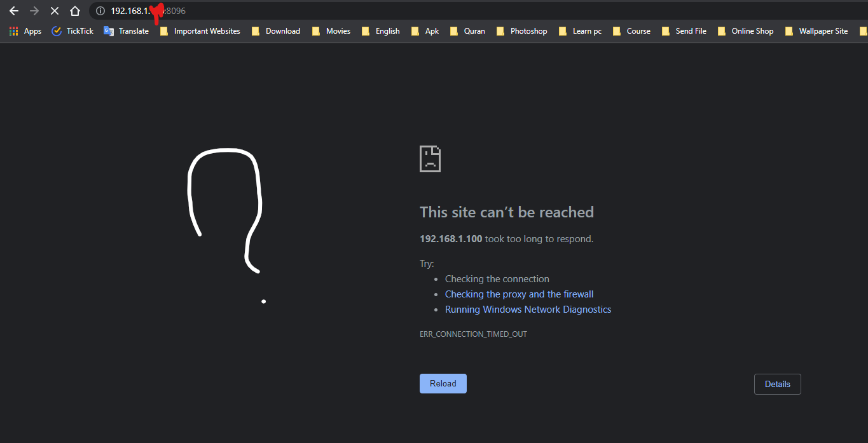The height and width of the screenshot is (443, 868).
Task: Open the Photoshop bookmark folder
Action: 522,31
